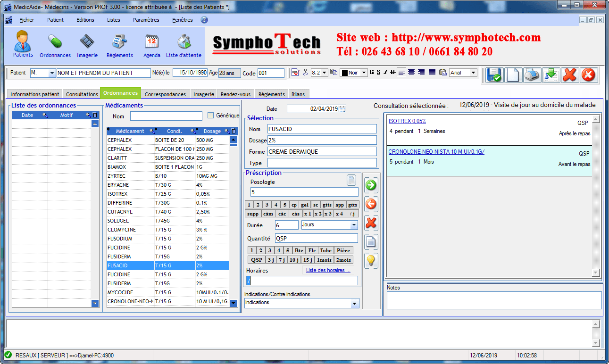Click the red circle close icon
The height and width of the screenshot is (364, 609).
click(589, 75)
